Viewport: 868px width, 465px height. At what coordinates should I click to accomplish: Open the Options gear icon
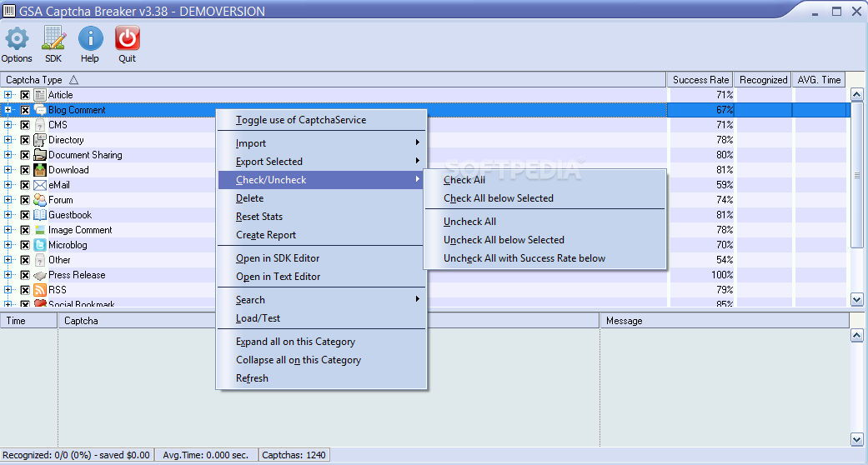(x=17, y=38)
